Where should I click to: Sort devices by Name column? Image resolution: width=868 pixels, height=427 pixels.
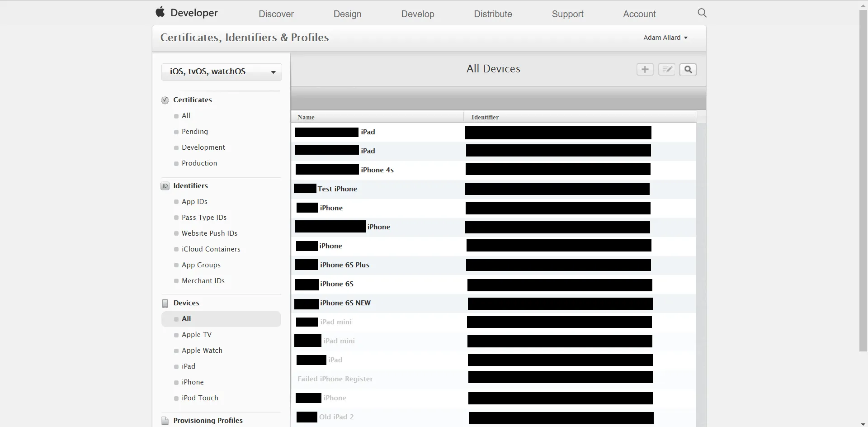click(377, 117)
